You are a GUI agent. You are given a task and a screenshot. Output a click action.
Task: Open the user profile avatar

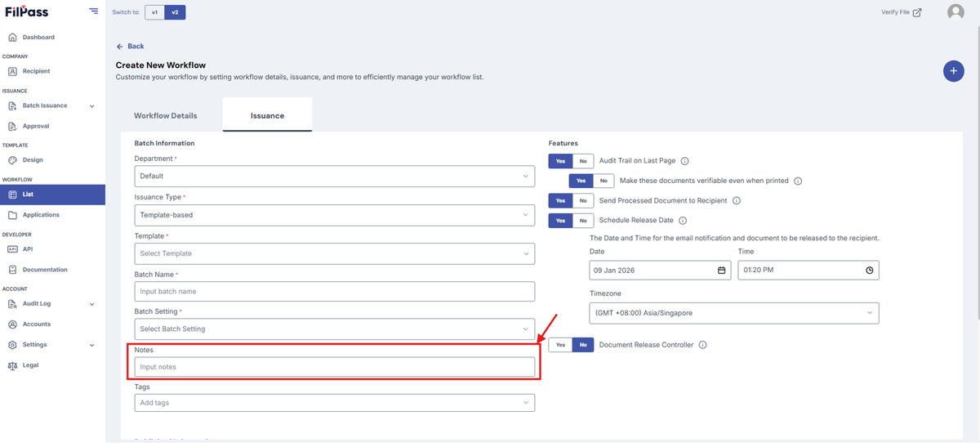click(x=955, y=12)
